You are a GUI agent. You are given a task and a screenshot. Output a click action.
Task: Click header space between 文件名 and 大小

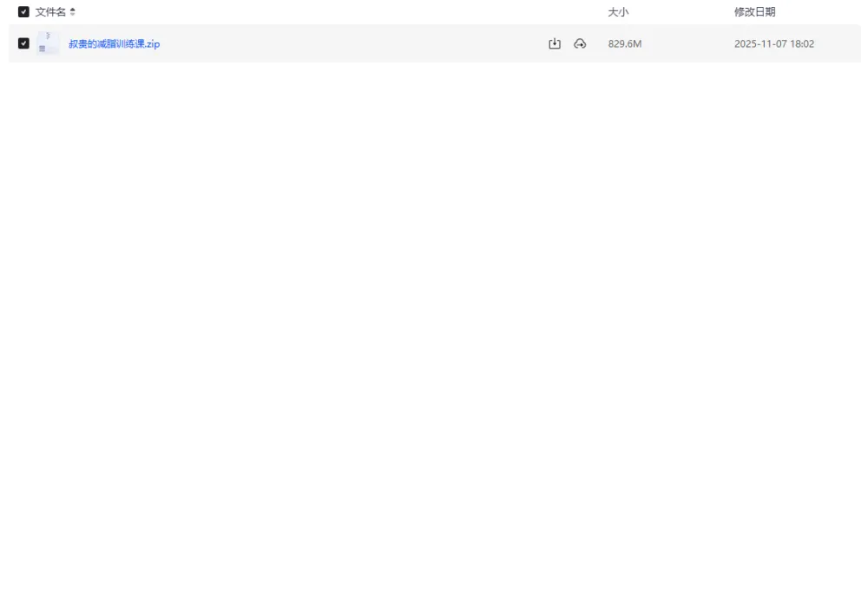[347, 12]
